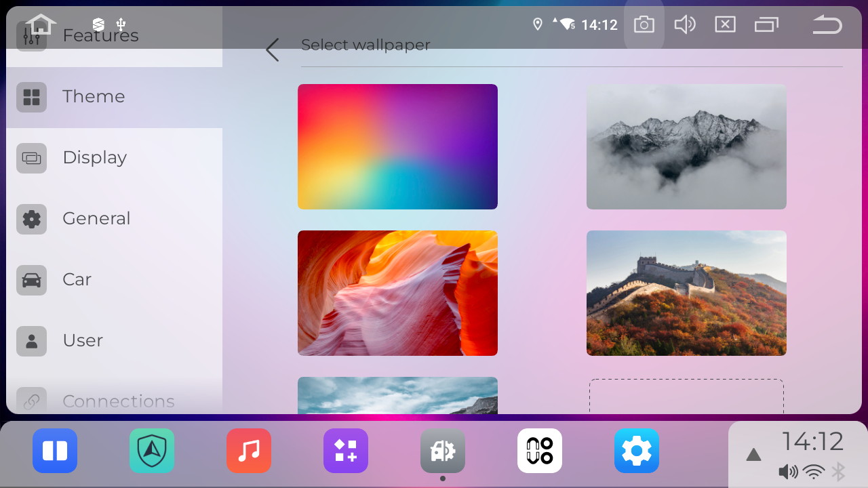The height and width of the screenshot is (488, 868).
Task: Open the navigation app in dock
Action: point(152,451)
